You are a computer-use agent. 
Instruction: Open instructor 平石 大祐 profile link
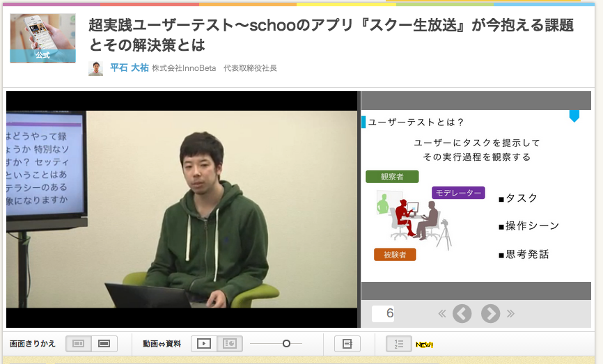click(x=130, y=68)
